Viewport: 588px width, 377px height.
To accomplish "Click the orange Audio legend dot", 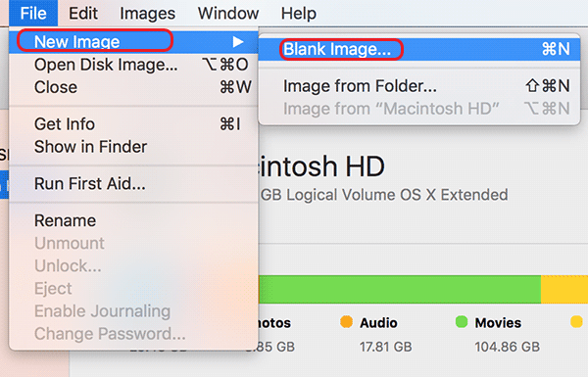I will (x=347, y=322).
